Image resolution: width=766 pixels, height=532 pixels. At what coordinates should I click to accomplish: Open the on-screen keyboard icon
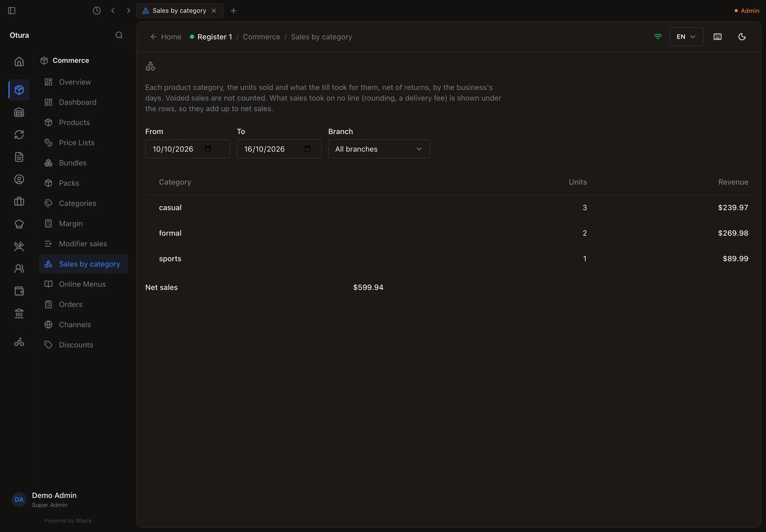717,37
